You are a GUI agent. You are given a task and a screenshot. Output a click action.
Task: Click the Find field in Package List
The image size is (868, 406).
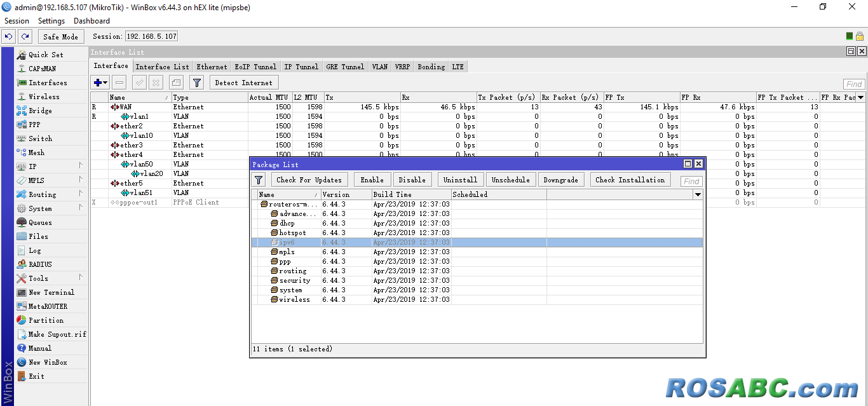[691, 181]
